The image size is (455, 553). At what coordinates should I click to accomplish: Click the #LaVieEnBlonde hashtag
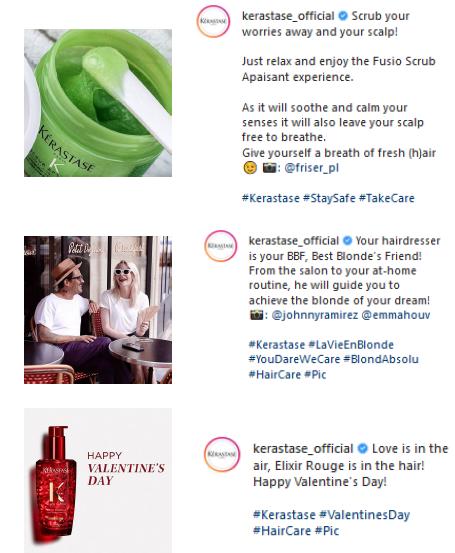351,345
